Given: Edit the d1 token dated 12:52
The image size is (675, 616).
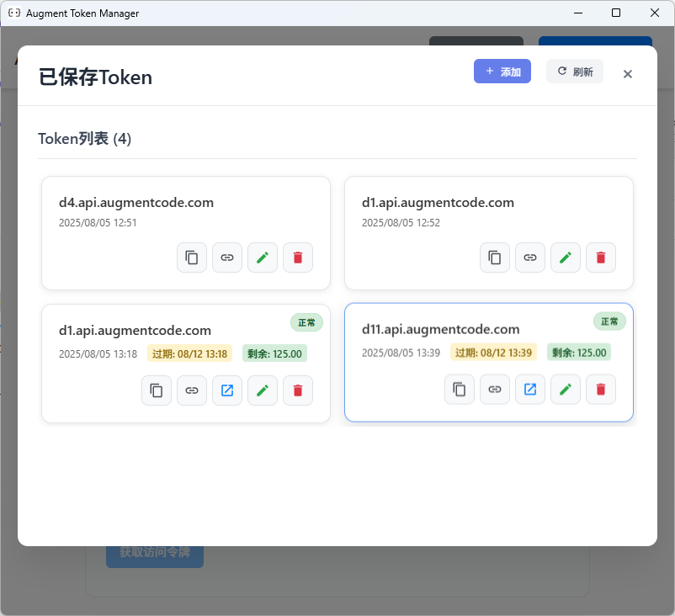Looking at the screenshot, I should [566, 258].
